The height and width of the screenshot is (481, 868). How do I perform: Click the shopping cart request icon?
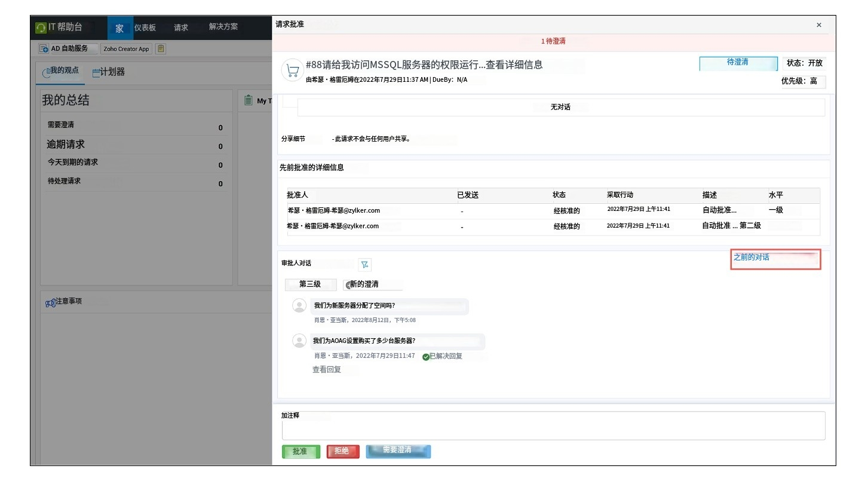pyautogui.click(x=292, y=71)
